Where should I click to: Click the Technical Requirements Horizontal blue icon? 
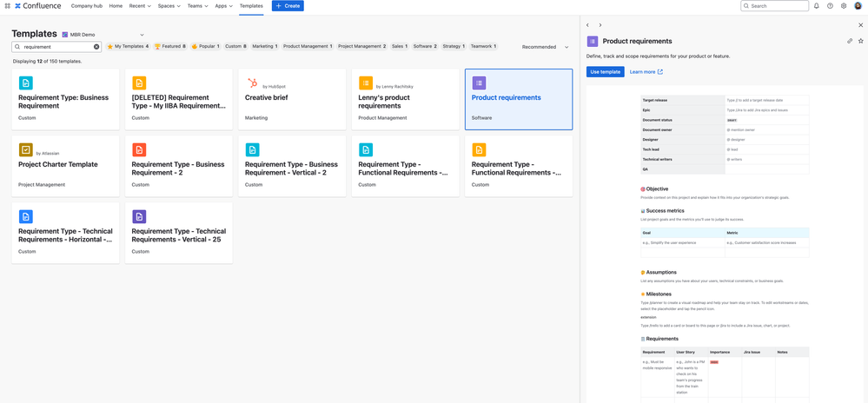tap(25, 216)
